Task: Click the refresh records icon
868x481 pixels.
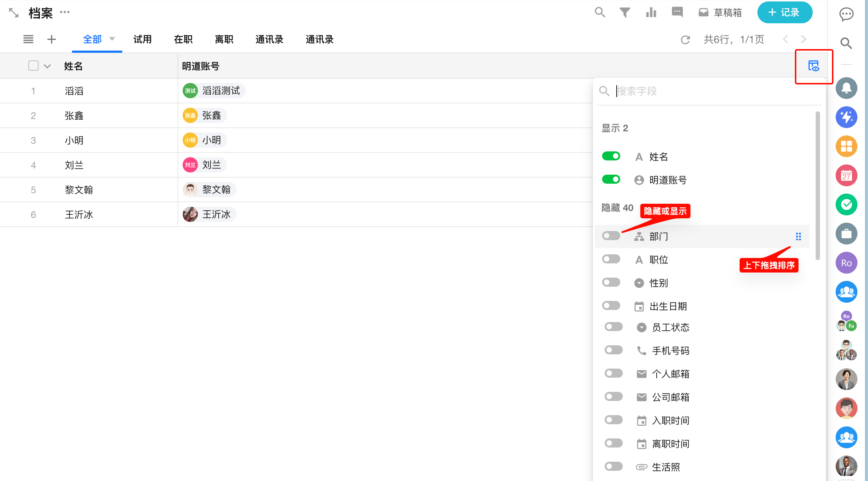Action: [x=685, y=40]
